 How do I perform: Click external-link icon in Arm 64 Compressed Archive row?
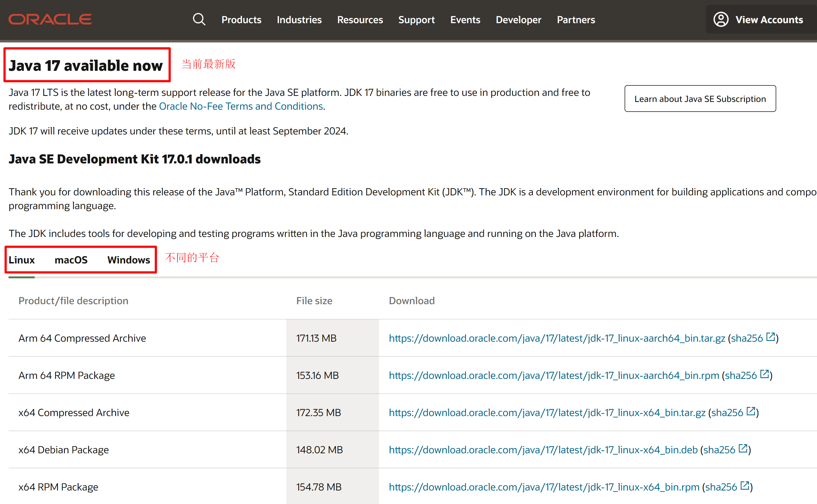pyautogui.click(x=770, y=337)
